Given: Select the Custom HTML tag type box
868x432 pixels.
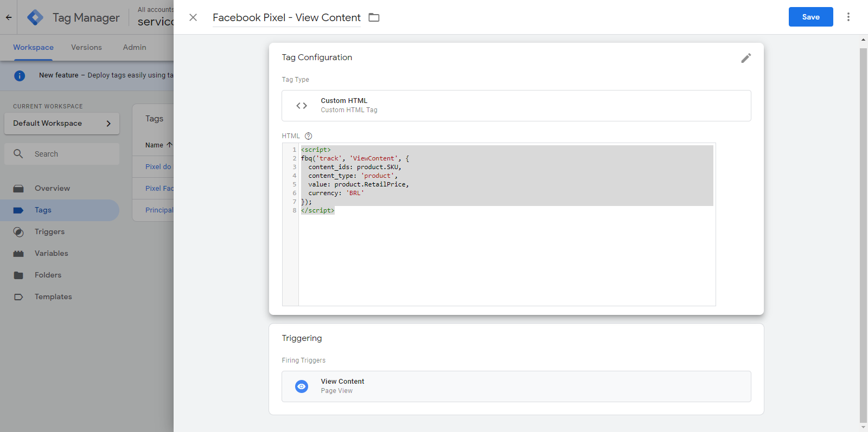Looking at the screenshot, I should click(516, 106).
